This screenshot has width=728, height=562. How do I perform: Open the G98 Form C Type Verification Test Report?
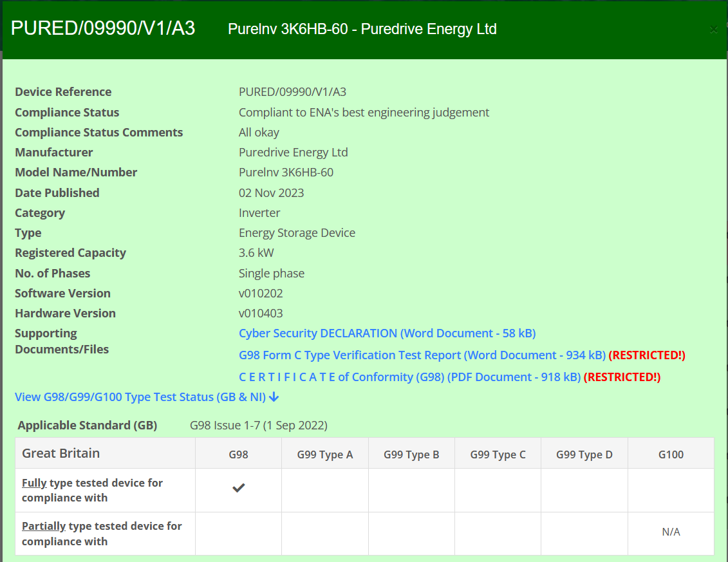click(421, 355)
